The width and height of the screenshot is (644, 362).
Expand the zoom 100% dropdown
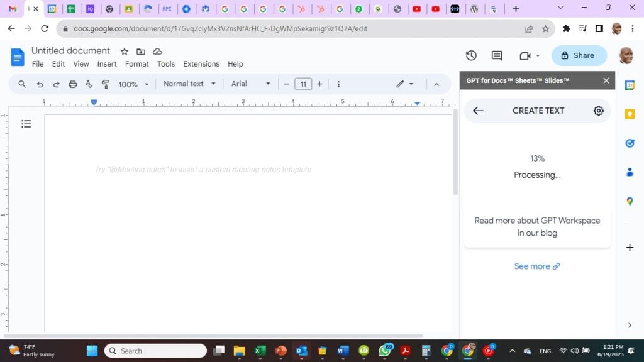[134, 84]
